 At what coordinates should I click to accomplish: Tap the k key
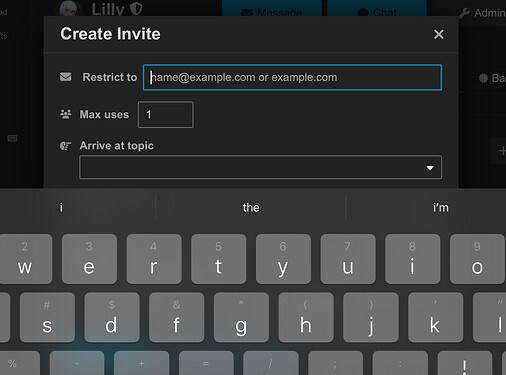click(x=435, y=317)
